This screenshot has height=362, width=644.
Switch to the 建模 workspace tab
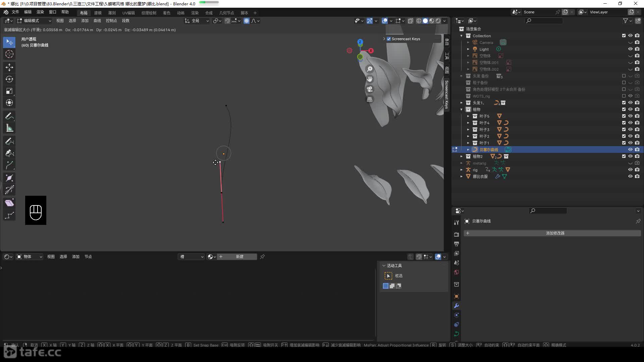[98, 13]
